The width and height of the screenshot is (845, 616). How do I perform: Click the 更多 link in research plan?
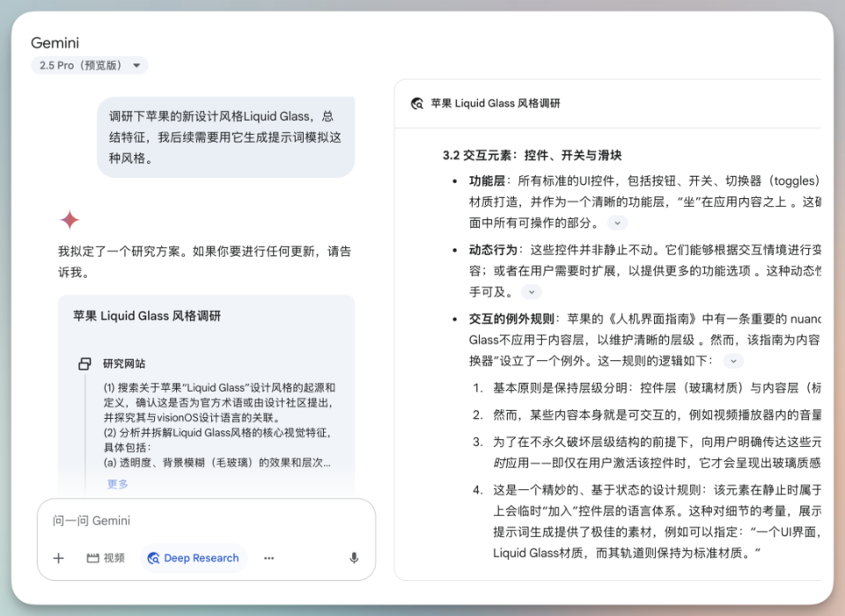click(x=117, y=483)
